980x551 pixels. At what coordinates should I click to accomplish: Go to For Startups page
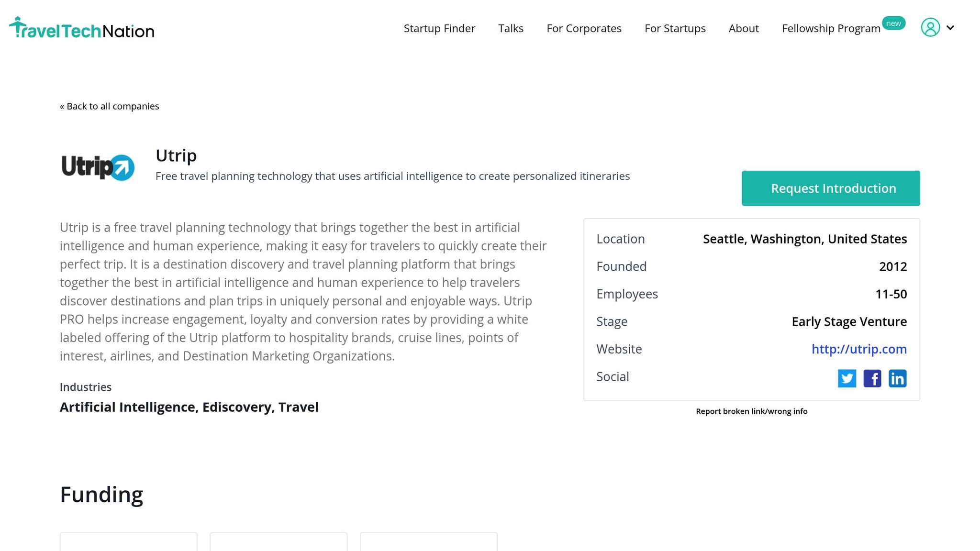coord(675,28)
